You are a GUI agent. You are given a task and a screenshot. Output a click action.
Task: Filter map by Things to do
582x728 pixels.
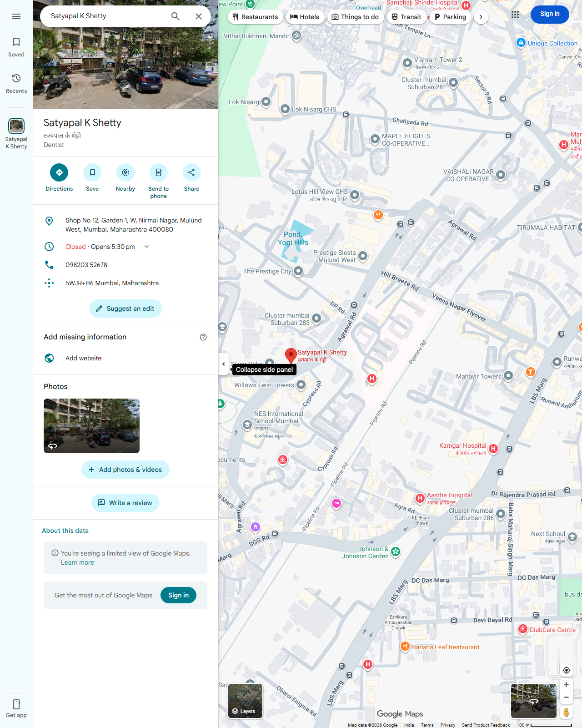pyautogui.click(x=355, y=17)
